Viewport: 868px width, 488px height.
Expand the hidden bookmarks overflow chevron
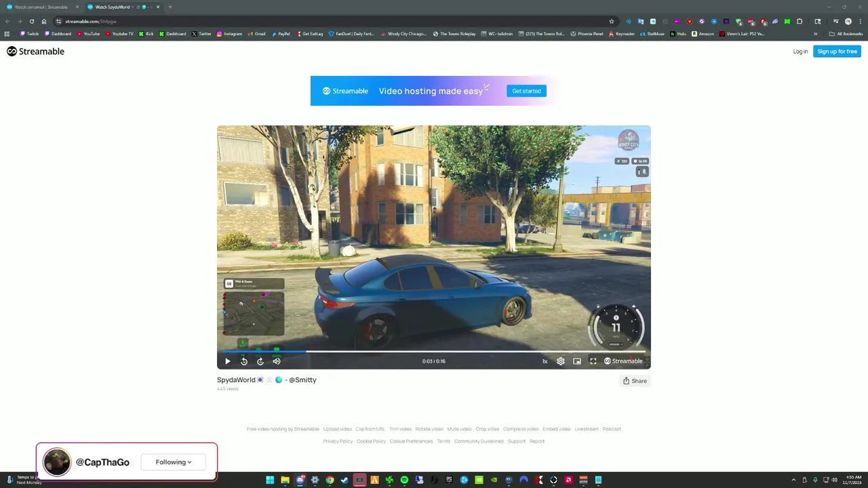[x=816, y=34]
